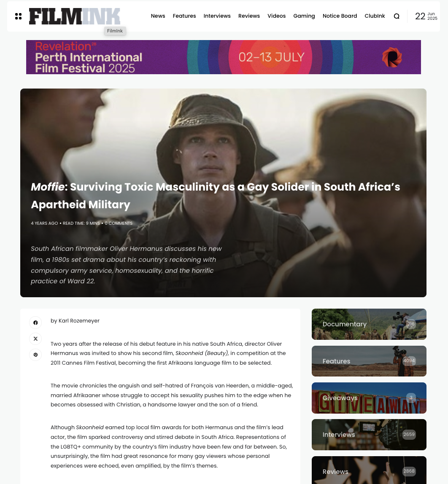Open the four-dot grid menu icon

pos(18,16)
